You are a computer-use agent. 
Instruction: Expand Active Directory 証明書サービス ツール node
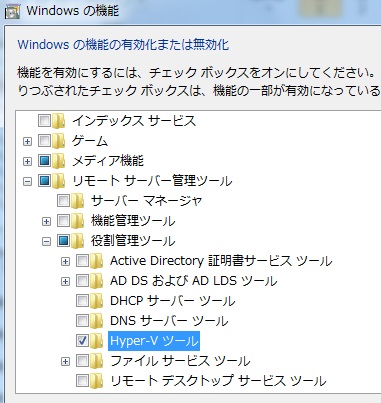coord(65,262)
